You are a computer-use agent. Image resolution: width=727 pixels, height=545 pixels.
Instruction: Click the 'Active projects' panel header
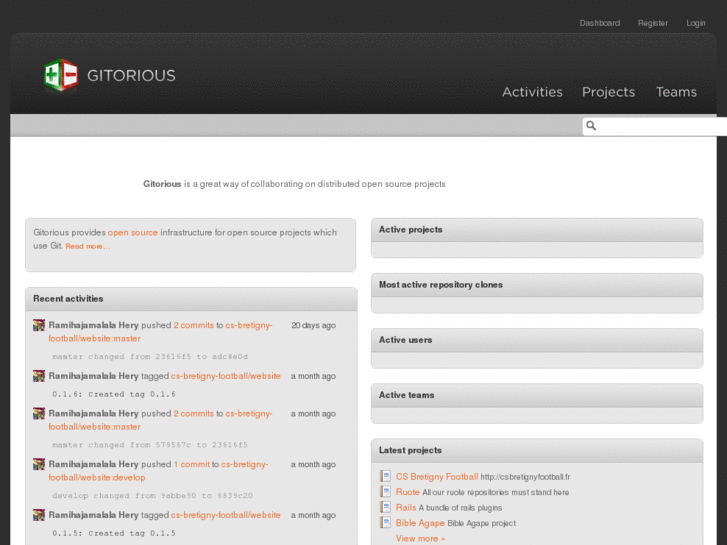point(537,230)
